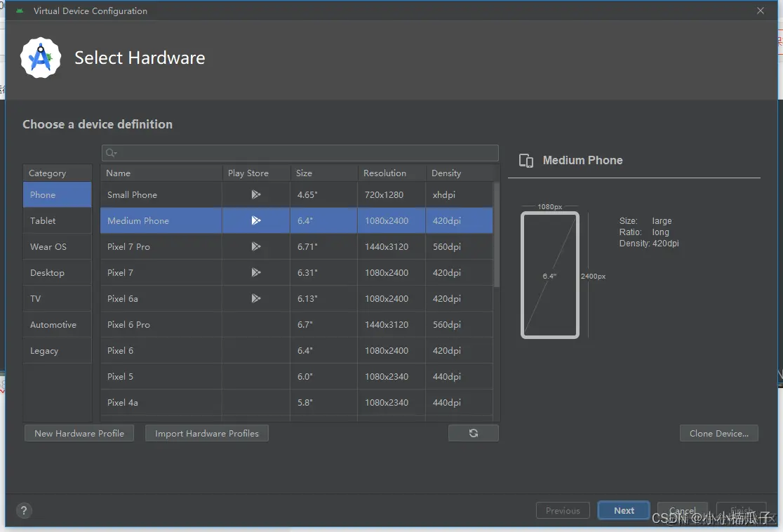The width and height of the screenshot is (783, 532).
Task: Click the Previous button
Action: (x=563, y=510)
